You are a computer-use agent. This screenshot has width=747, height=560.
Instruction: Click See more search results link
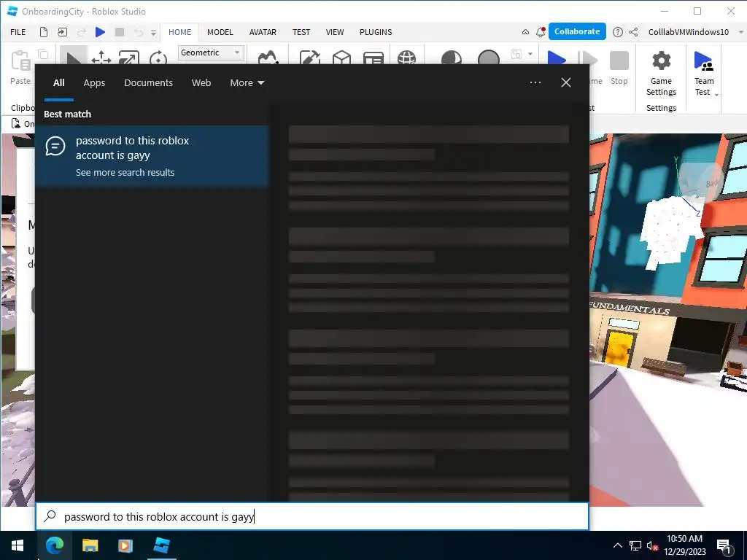pos(125,172)
